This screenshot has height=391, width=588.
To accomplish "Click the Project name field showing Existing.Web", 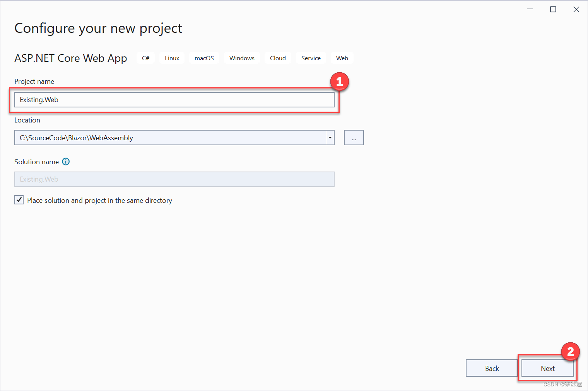I will (174, 99).
